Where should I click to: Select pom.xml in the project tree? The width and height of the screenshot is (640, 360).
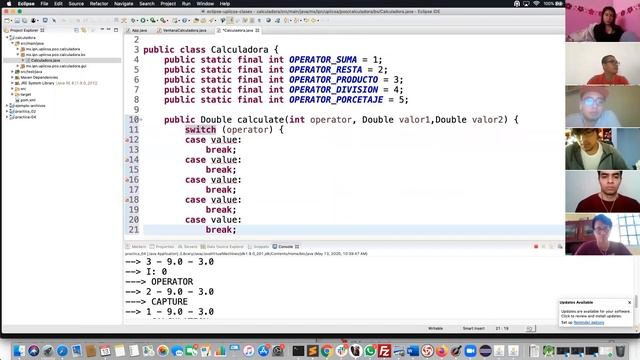pos(28,100)
